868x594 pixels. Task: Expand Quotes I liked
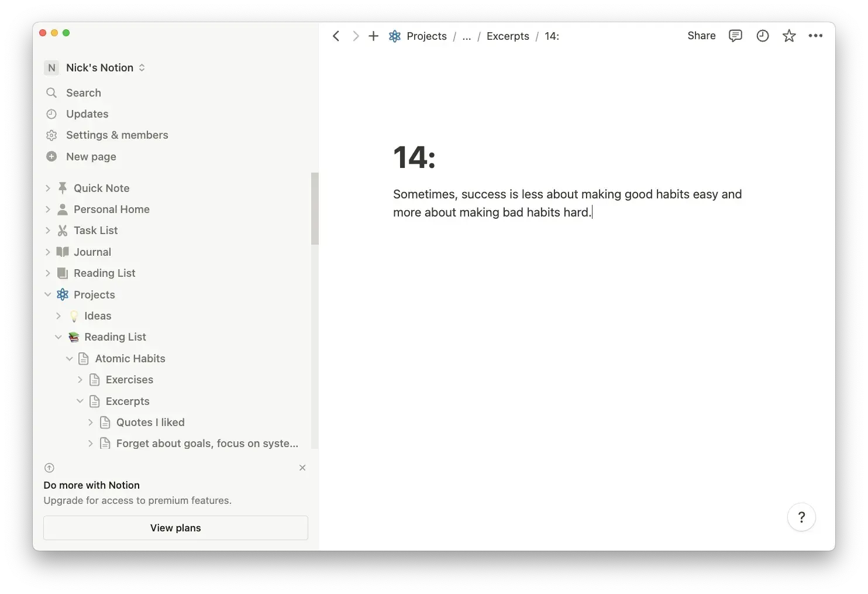click(91, 422)
